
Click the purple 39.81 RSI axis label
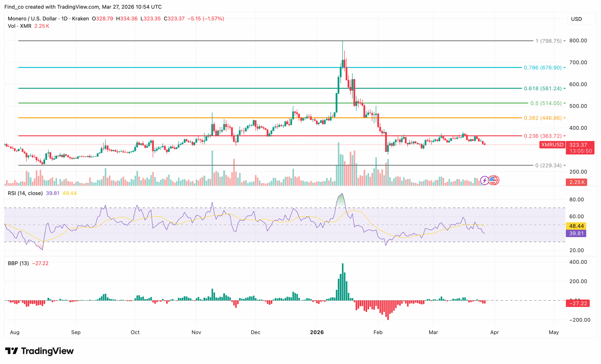point(576,234)
